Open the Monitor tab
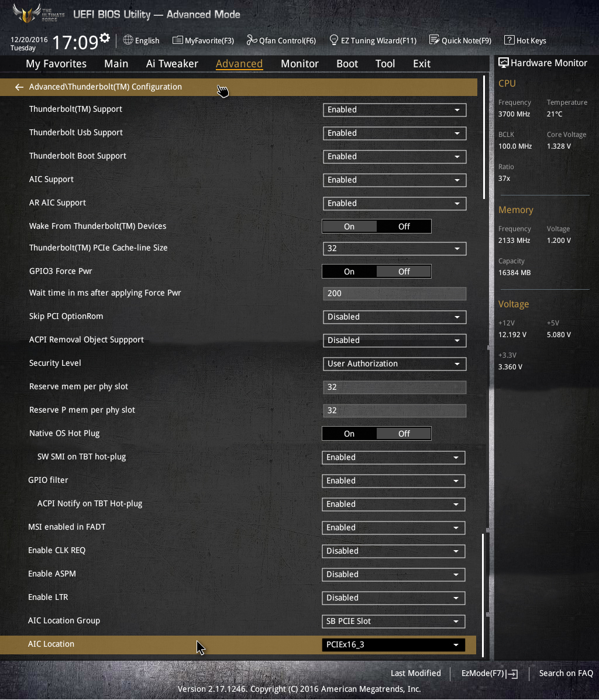Screen dimensions: 599x700 tap(299, 64)
